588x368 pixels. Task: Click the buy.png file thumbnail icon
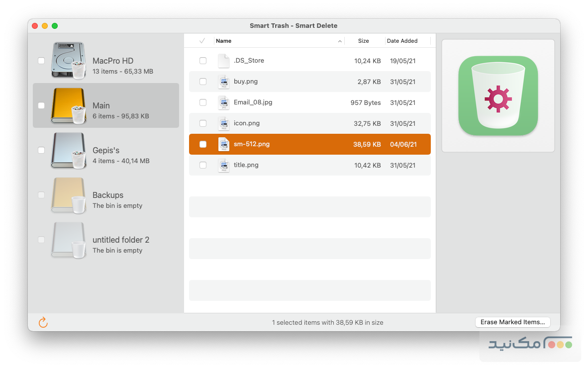click(x=223, y=82)
